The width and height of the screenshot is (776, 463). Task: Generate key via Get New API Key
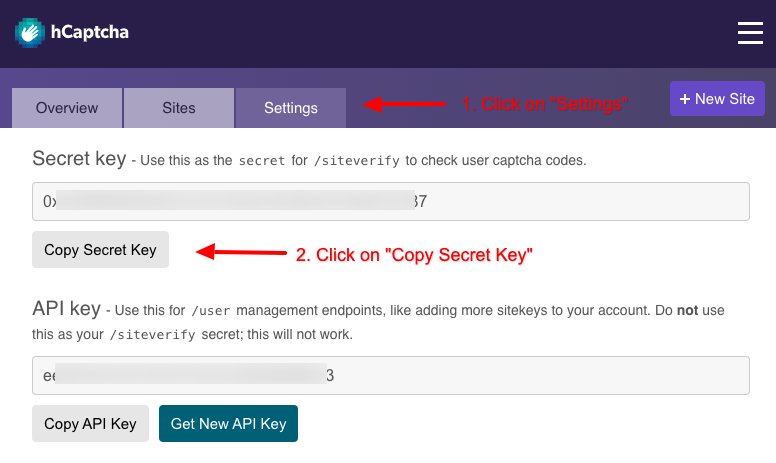tap(228, 423)
